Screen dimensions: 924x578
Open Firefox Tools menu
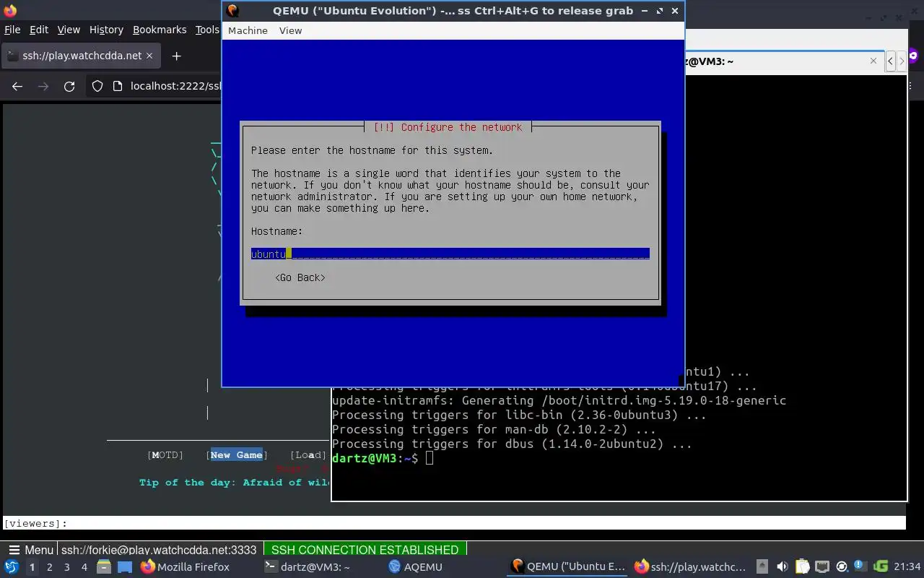click(207, 30)
